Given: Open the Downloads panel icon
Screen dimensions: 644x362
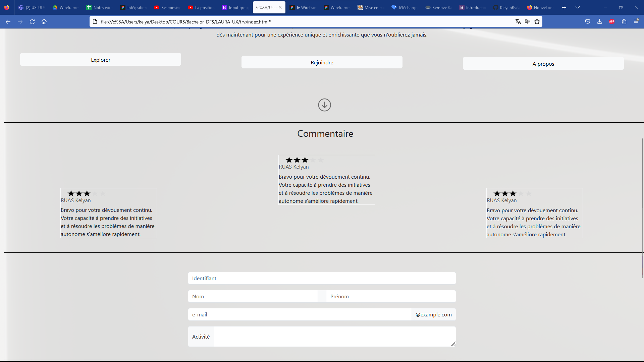Looking at the screenshot, I should 599,21.
